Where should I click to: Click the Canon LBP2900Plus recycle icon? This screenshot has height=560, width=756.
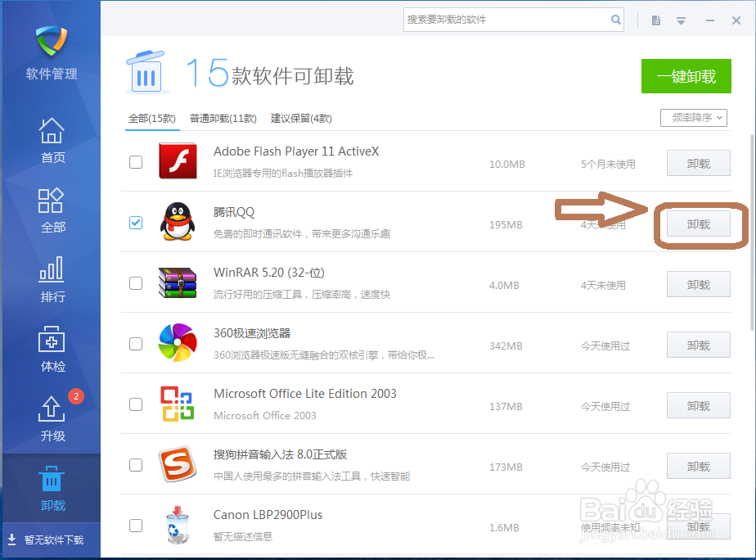point(178,525)
